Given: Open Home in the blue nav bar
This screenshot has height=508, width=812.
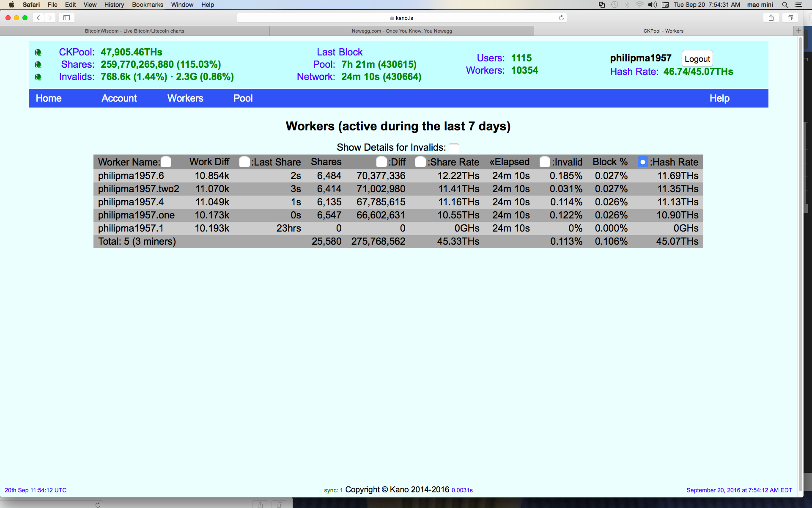Looking at the screenshot, I should (x=49, y=98).
